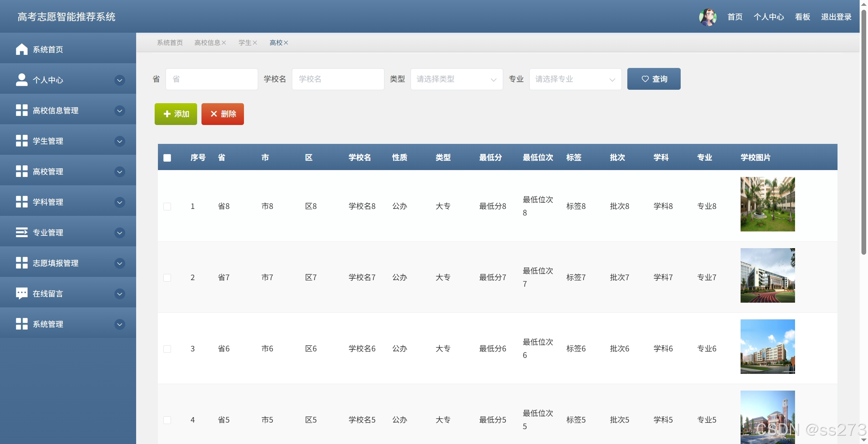This screenshot has height=444, width=868.
Task: Open 看板 in the top navigation
Action: pos(802,17)
